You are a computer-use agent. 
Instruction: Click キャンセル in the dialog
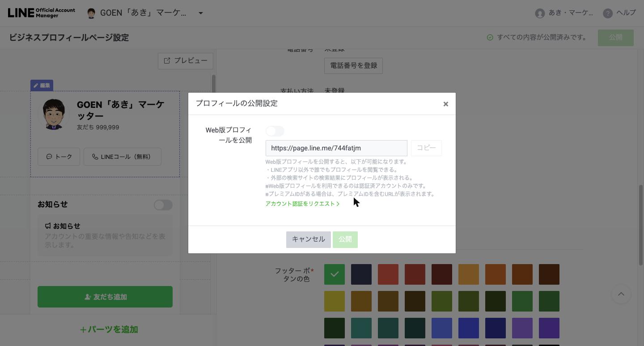coord(309,239)
